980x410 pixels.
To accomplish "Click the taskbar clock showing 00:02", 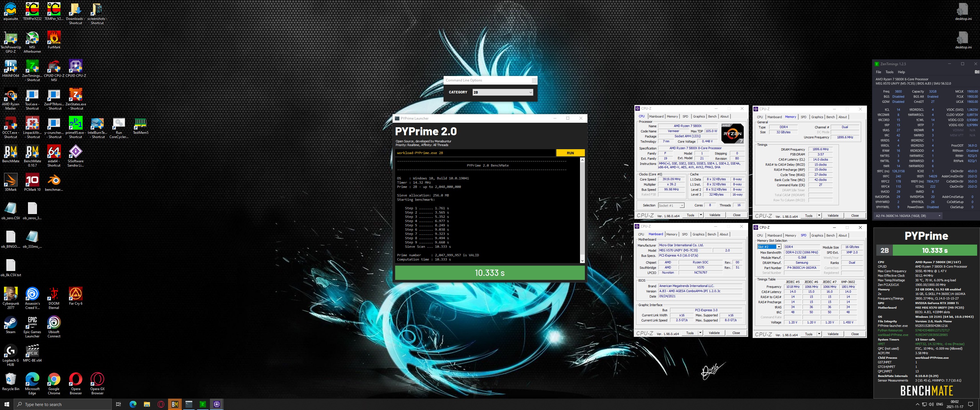I will pyautogui.click(x=955, y=404).
